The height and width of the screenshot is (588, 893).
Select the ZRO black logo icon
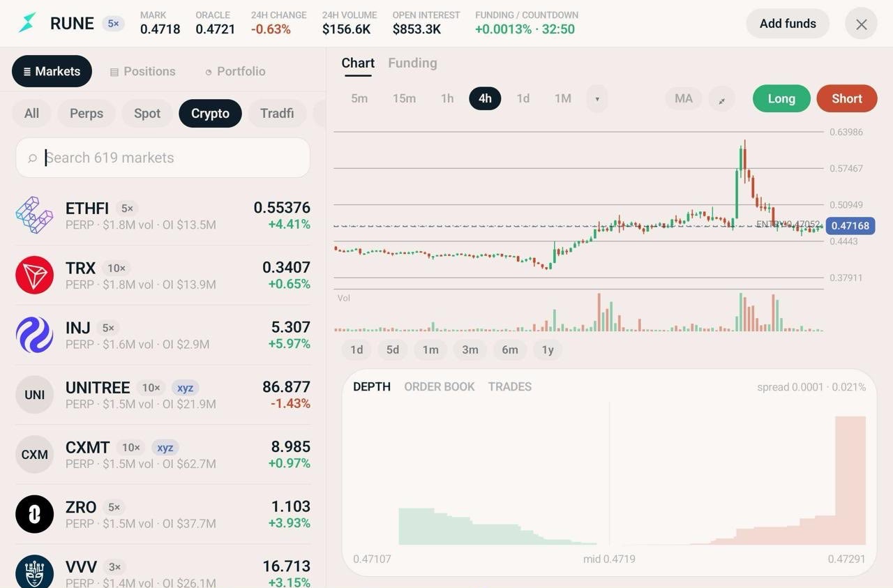click(x=34, y=514)
